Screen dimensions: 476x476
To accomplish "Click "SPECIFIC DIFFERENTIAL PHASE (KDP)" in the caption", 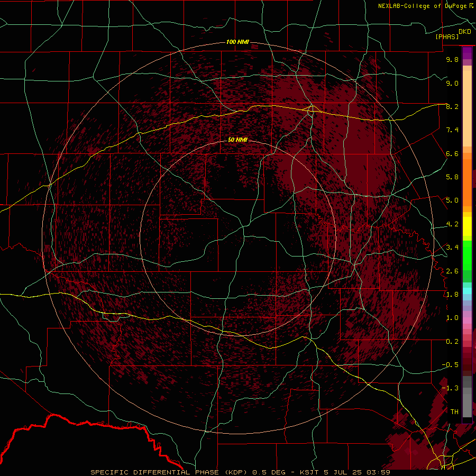I will pyautogui.click(x=170, y=472).
